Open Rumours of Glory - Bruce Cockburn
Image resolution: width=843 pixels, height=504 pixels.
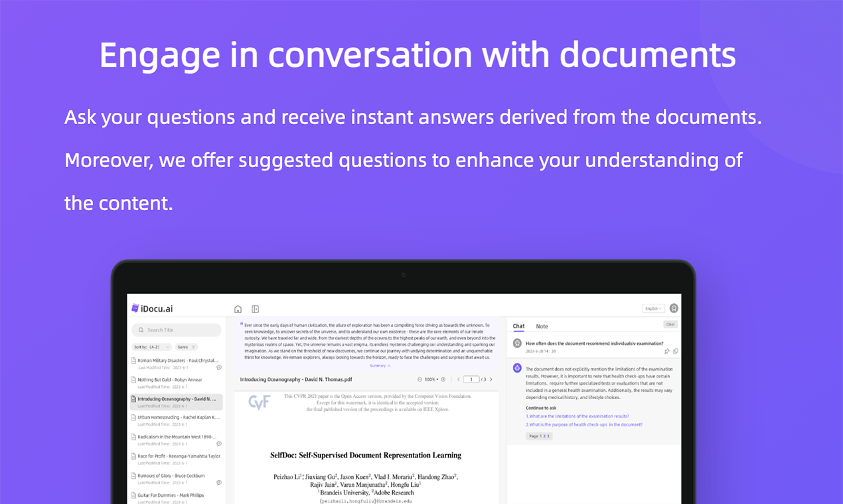[x=177, y=478]
